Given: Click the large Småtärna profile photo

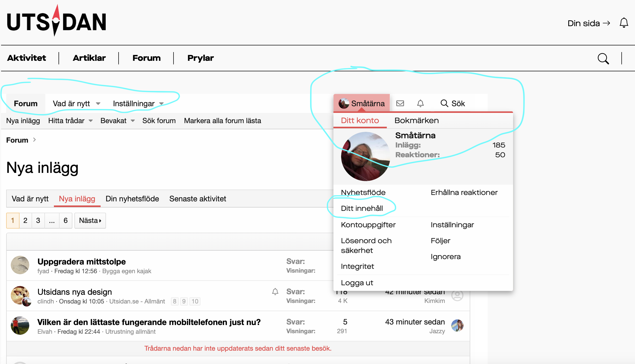Looking at the screenshot, I should tap(365, 156).
